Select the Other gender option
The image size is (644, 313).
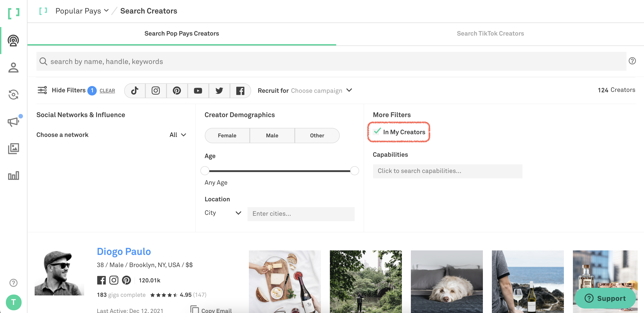pyautogui.click(x=317, y=135)
